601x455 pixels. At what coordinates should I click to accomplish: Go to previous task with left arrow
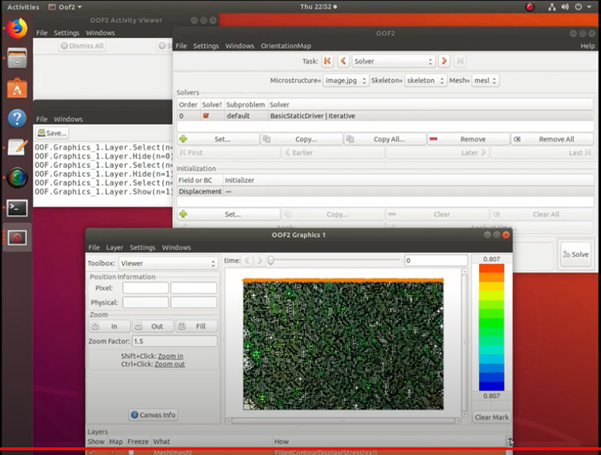(x=343, y=62)
